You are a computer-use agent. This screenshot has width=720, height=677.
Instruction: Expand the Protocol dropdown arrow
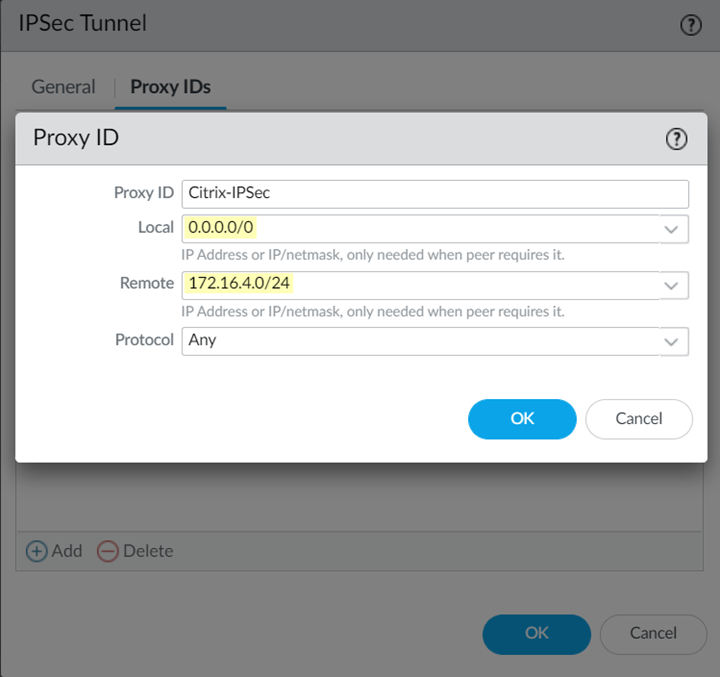(671, 341)
